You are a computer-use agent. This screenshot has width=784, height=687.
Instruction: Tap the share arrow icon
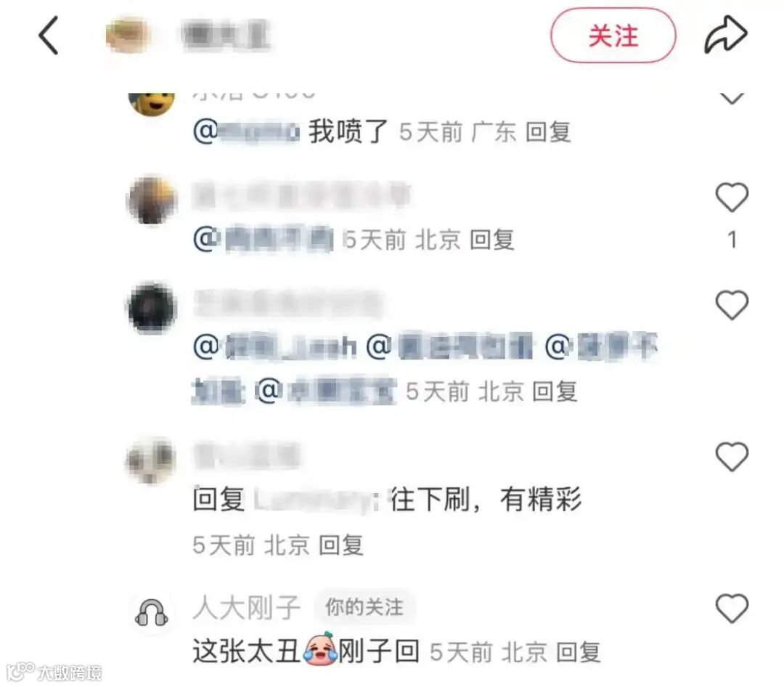tap(725, 35)
